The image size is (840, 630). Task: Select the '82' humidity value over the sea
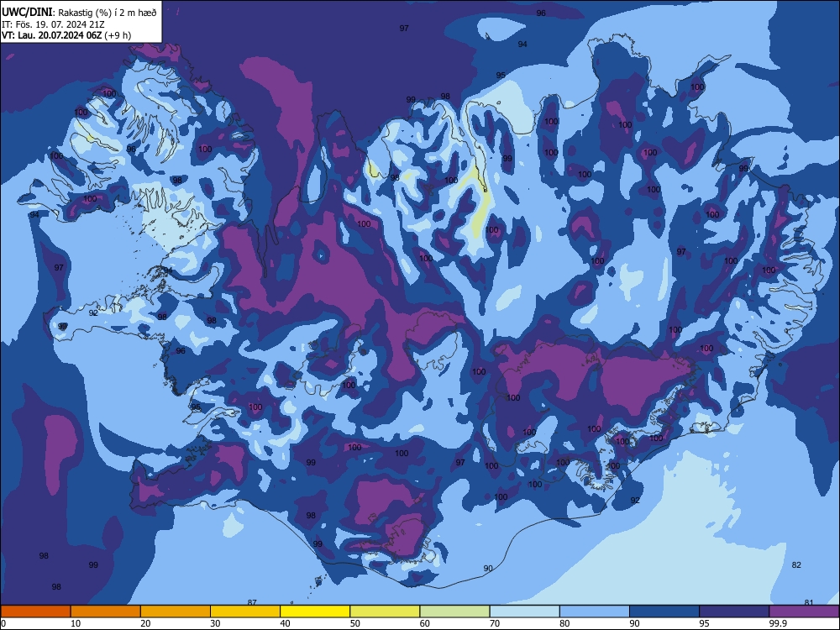coord(796,564)
